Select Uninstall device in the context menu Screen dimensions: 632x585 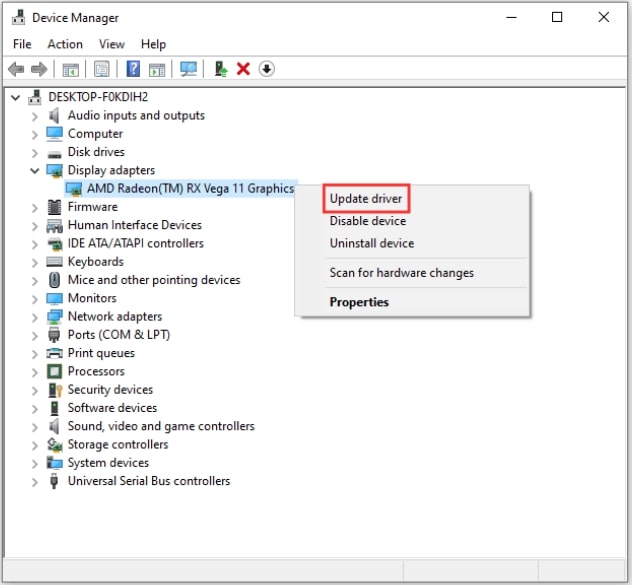[372, 243]
